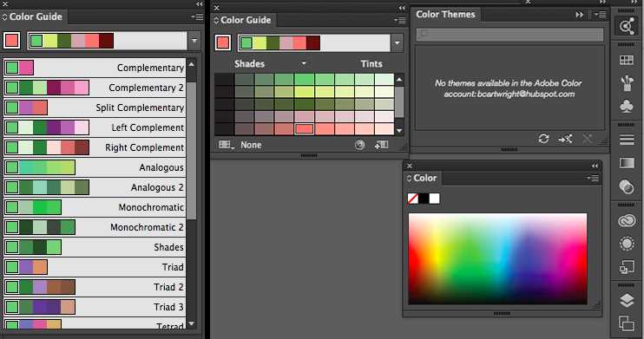Image resolution: width=644 pixels, height=339 pixels.
Task: Open harmony rules dropdown in middle Color Guide
Action: [397, 42]
